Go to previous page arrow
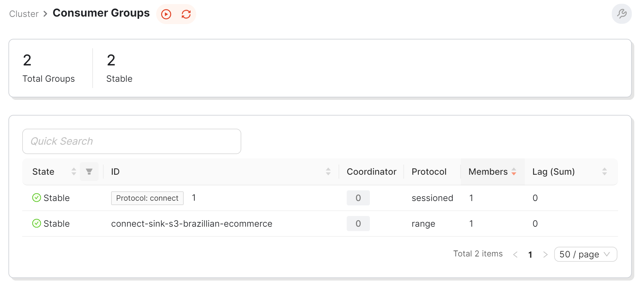The width and height of the screenshot is (644, 289). [515, 255]
